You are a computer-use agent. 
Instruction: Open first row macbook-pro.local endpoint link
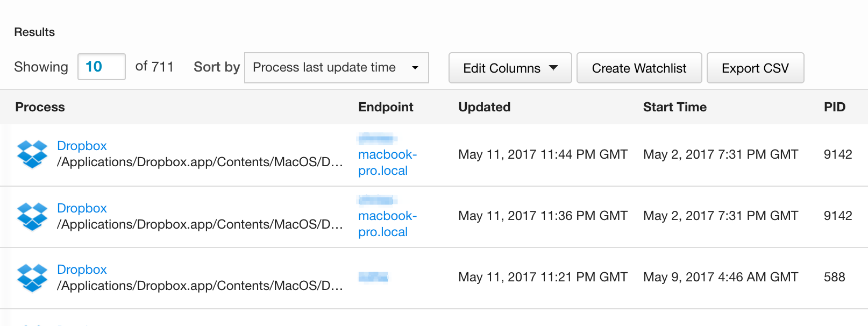[387, 162]
